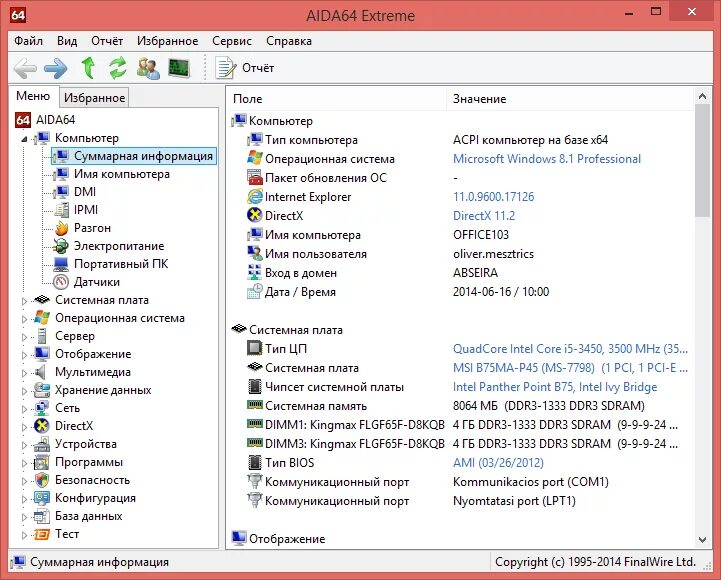Screen dimensions: 721x580
Task: Click the AIDA64 root icon in tree
Action: coord(23,120)
